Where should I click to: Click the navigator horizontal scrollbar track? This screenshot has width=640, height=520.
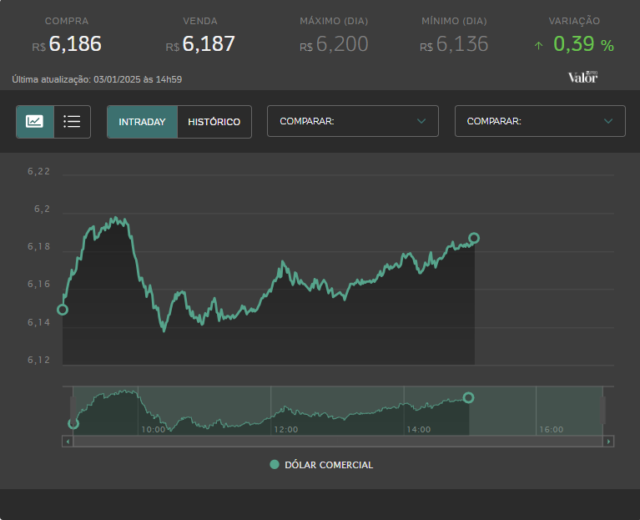click(x=338, y=441)
